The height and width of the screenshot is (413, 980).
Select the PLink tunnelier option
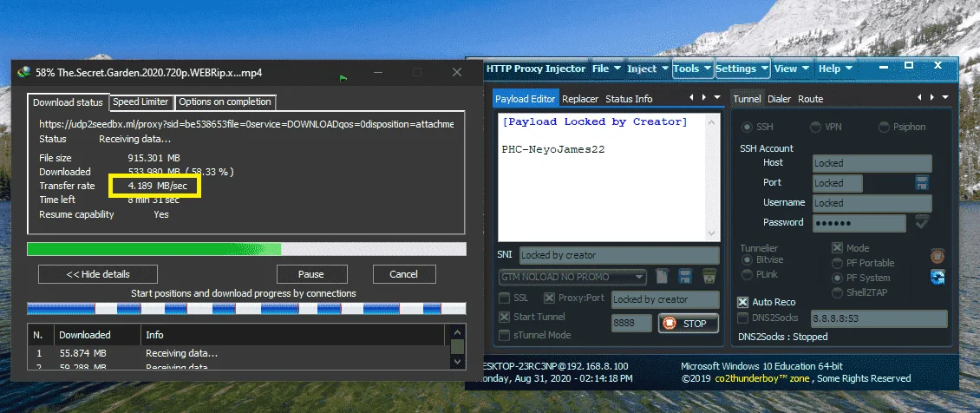coord(746,274)
